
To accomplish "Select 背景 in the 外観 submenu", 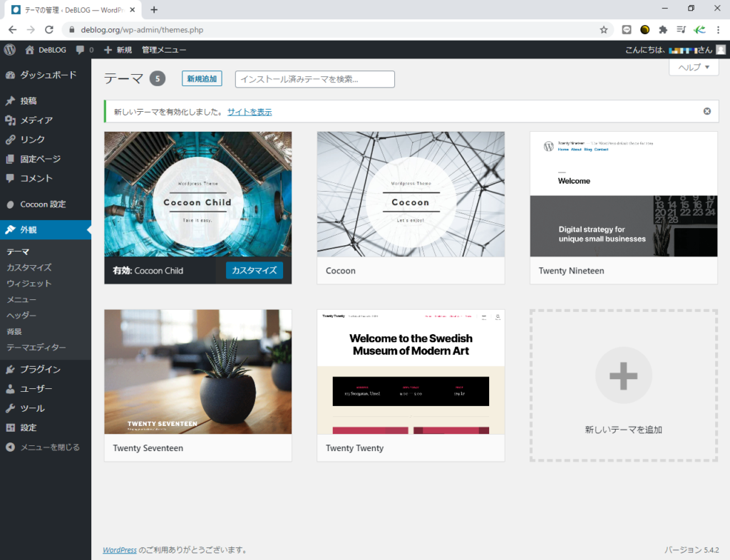I will point(14,331).
